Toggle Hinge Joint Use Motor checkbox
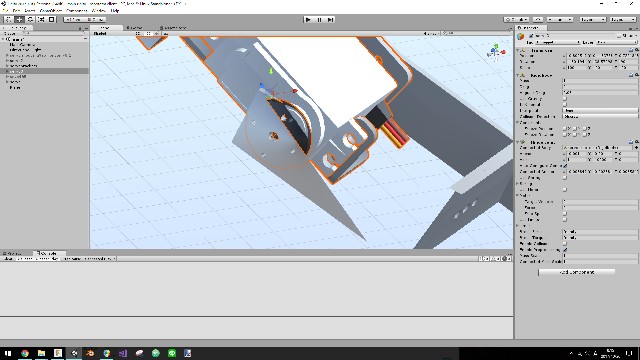The height and width of the screenshot is (360, 640). click(565, 190)
